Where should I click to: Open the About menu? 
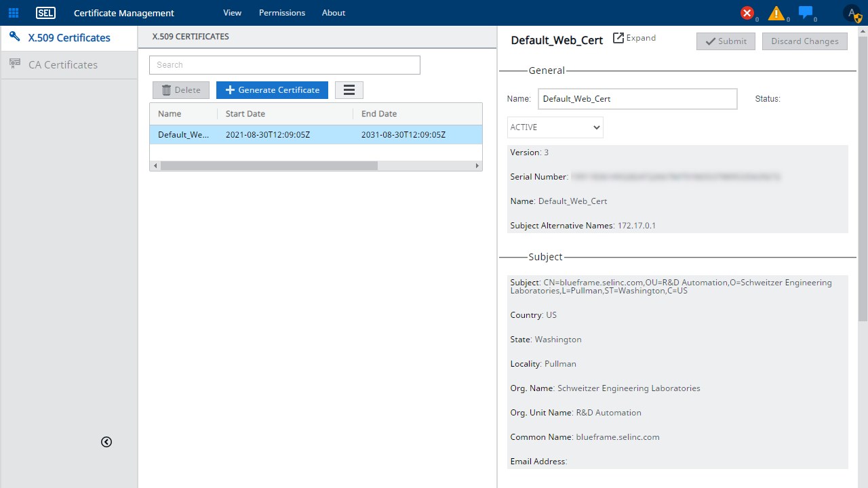pyautogui.click(x=334, y=13)
